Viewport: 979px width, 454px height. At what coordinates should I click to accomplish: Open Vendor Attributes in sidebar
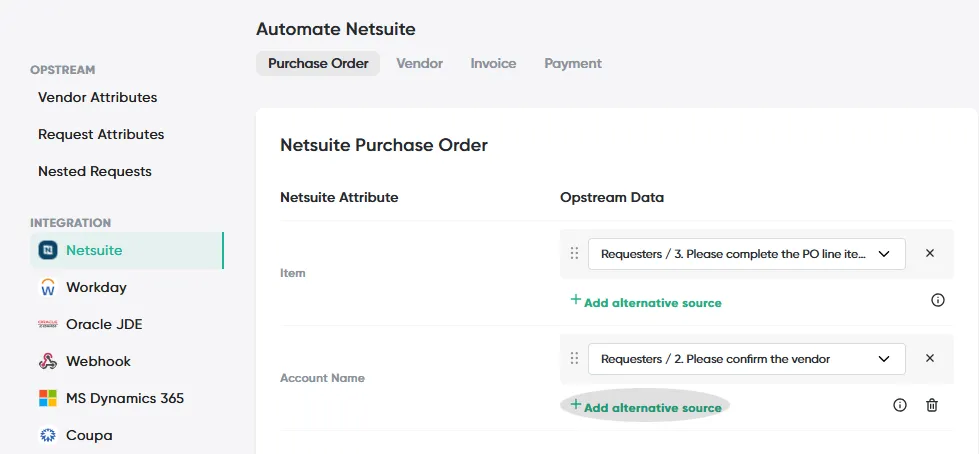97,97
